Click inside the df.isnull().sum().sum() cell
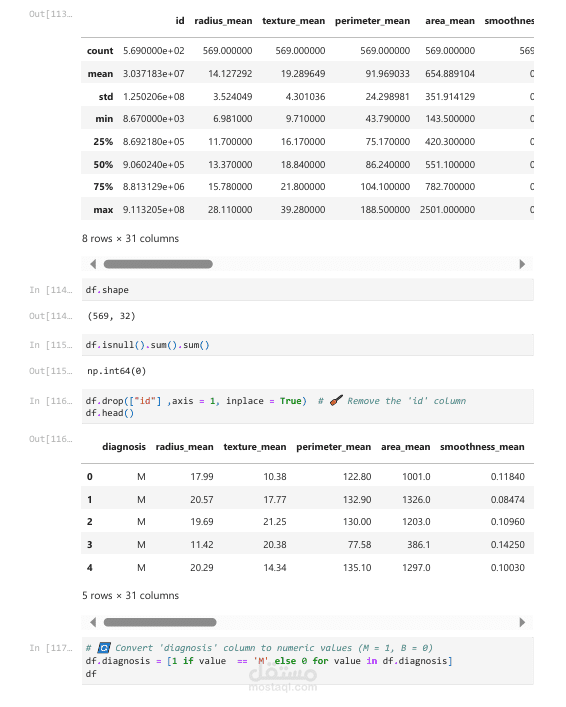The image size is (566, 707). pyautogui.click(x=308, y=345)
